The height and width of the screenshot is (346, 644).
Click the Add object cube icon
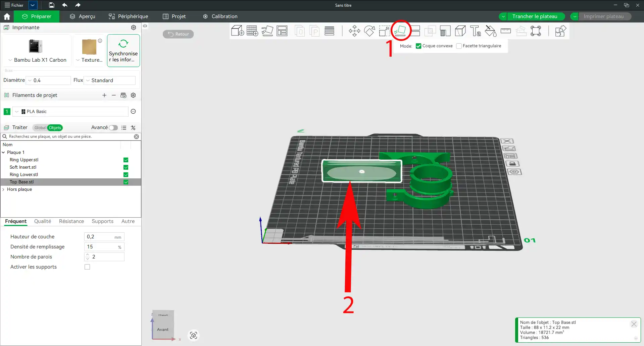click(x=238, y=31)
